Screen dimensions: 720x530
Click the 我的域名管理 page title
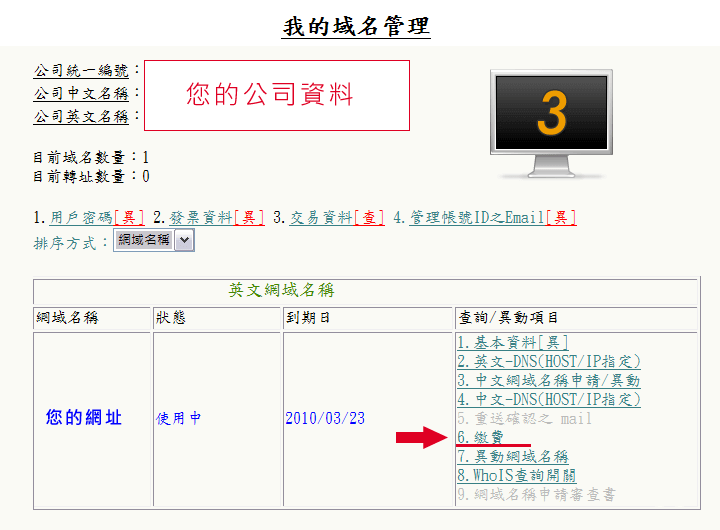tap(356, 27)
